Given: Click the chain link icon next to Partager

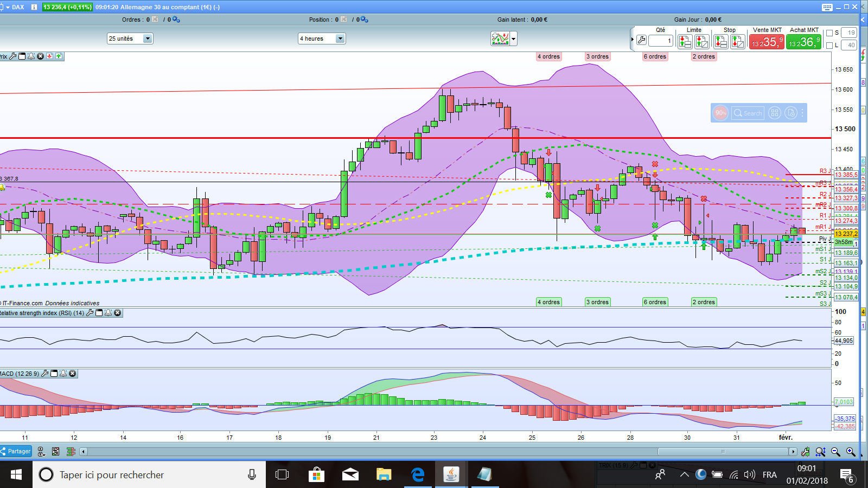Looking at the screenshot, I should pyautogui.click(x=41, y=452).
